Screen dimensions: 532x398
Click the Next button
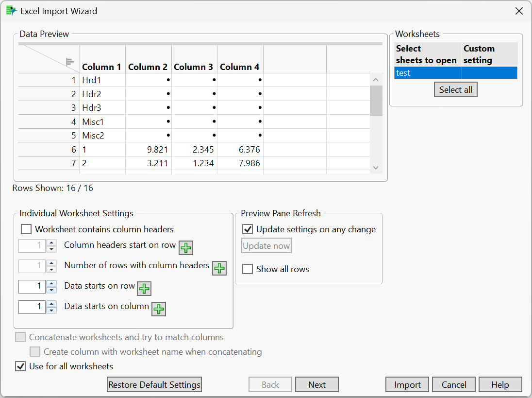click(316, 385)
